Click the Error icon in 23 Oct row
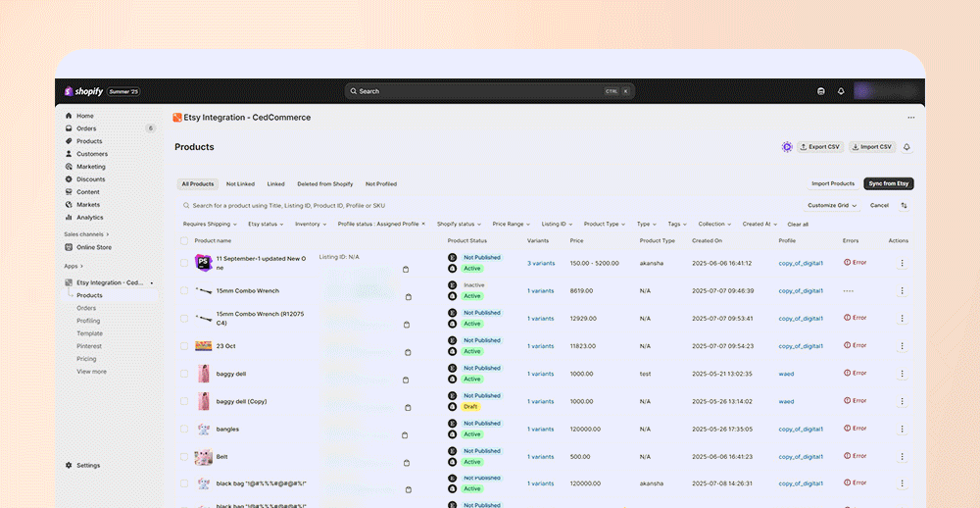This screenshot has height=508, width=980. click(x=848, y=345)
